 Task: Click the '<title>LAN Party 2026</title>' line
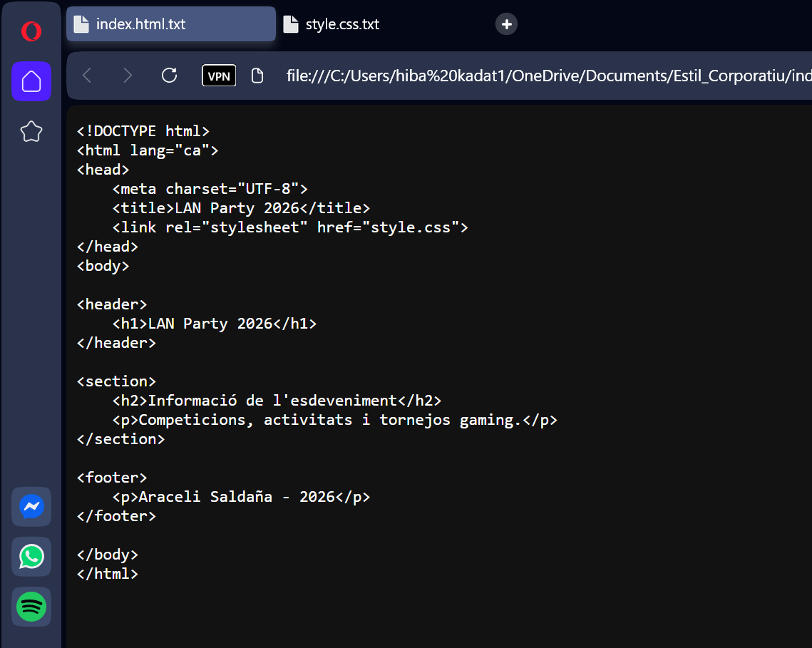pos(242,207)
